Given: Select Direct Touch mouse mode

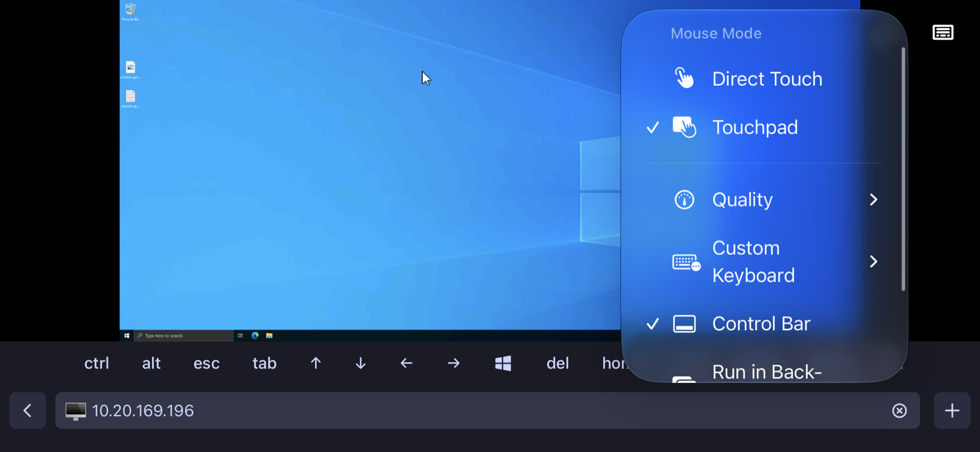Looking at the screenshot, I should (x=766, y=78).
